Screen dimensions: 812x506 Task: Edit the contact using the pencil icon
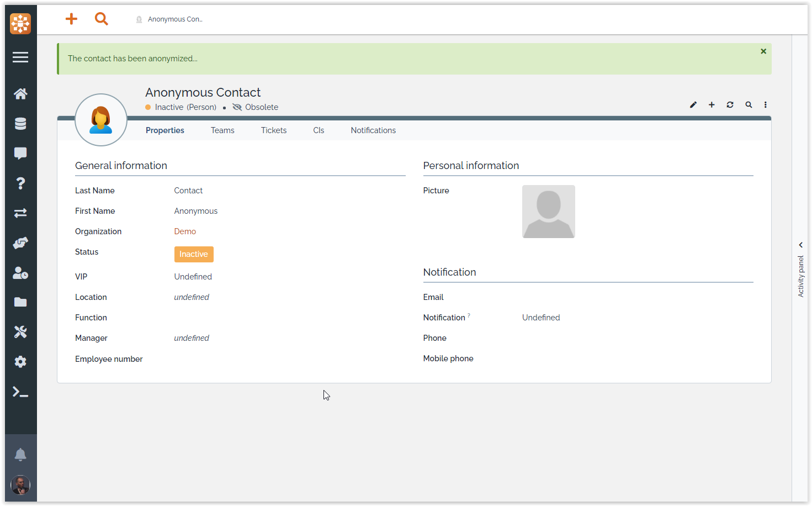tap(693, 104)
